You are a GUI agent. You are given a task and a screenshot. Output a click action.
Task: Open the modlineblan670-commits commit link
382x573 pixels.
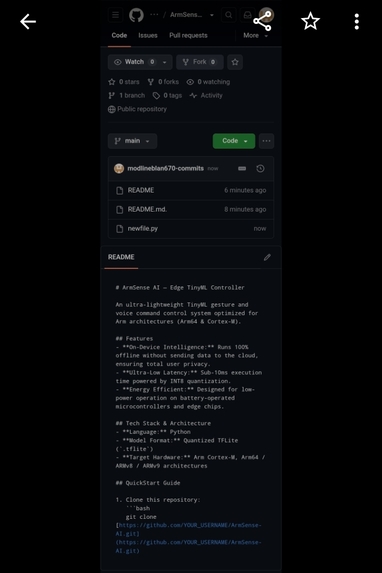pos(166,168)
